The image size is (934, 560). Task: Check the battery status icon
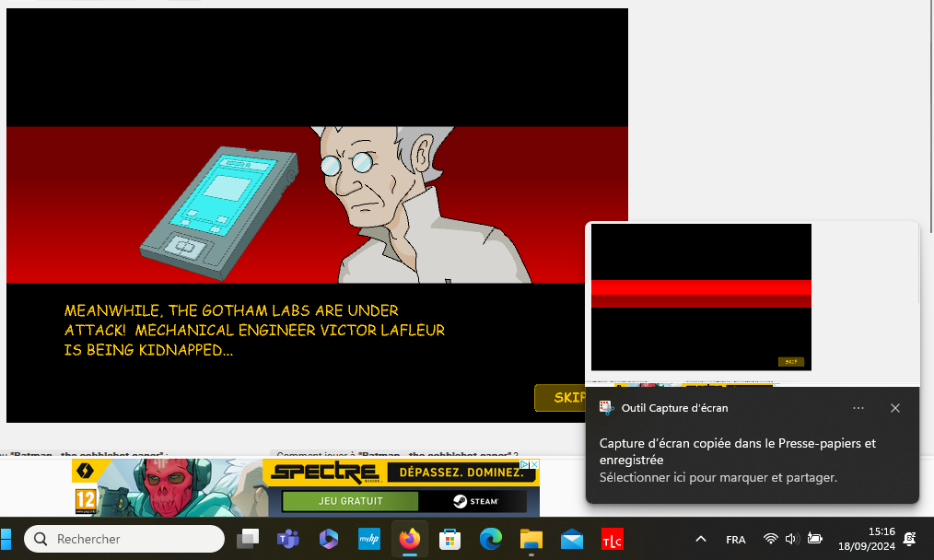pyautogui.click(x=815, y=539)
